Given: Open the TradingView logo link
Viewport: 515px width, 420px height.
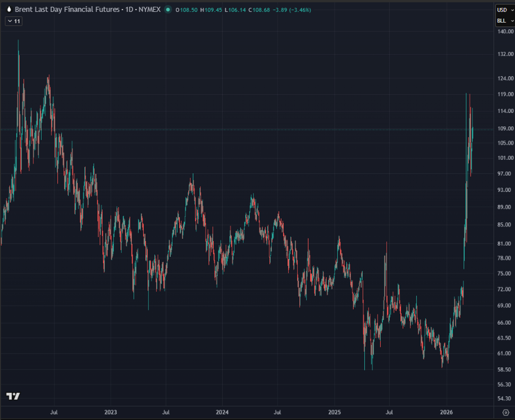Looking at the screenshot, I should tap(13, 396).
